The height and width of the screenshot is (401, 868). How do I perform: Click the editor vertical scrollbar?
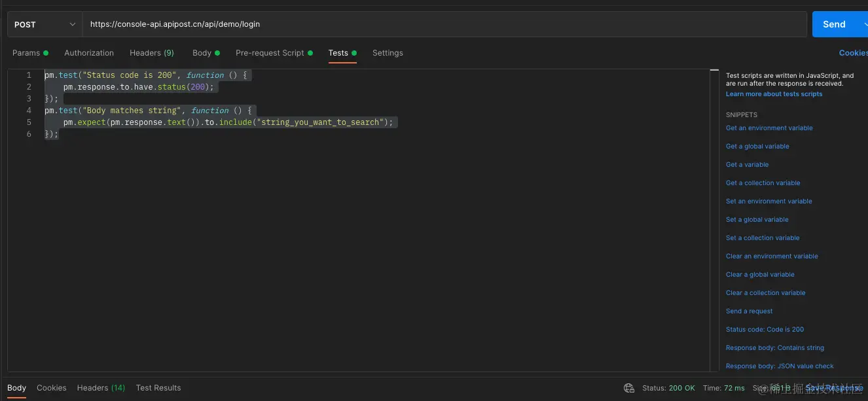714,220
